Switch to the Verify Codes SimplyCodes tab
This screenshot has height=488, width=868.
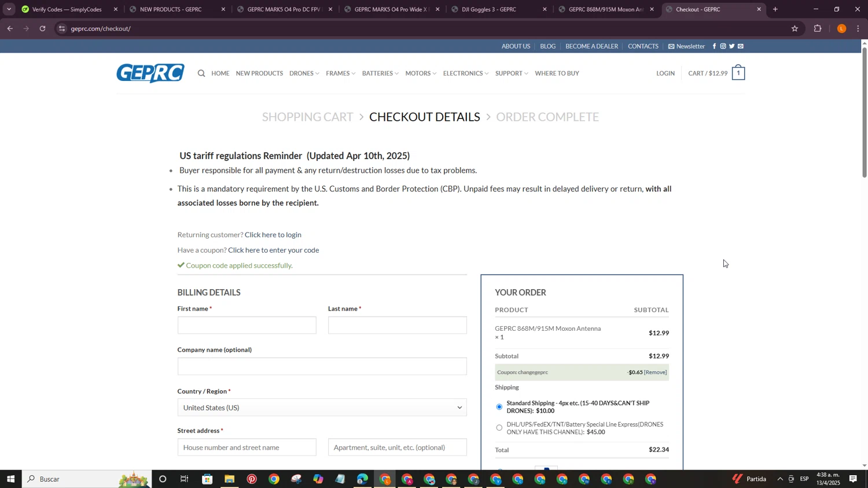(x=67, y=9)
